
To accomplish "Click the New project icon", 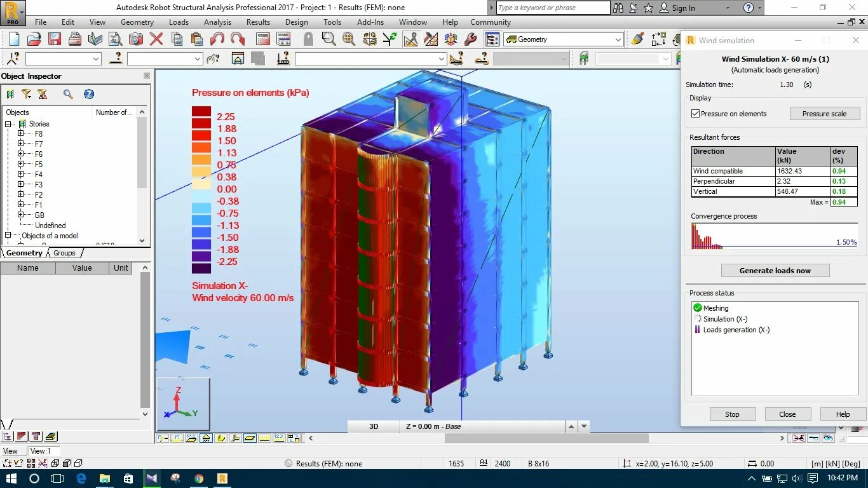I will pos(14,39).
